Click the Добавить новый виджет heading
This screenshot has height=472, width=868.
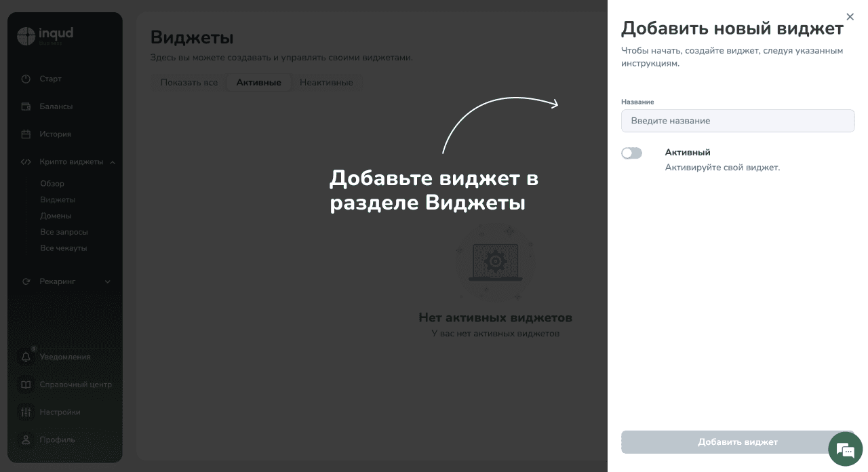point(732,28)
